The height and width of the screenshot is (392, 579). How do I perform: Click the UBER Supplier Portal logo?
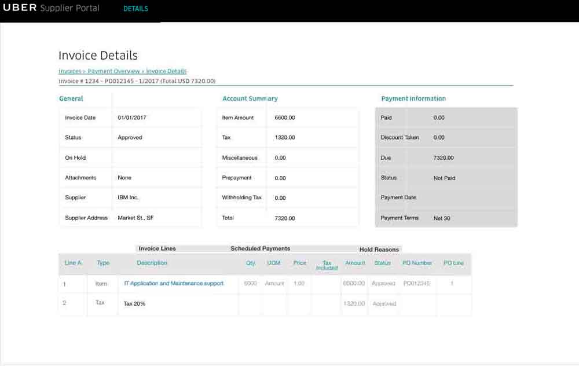tap(51, 8)
